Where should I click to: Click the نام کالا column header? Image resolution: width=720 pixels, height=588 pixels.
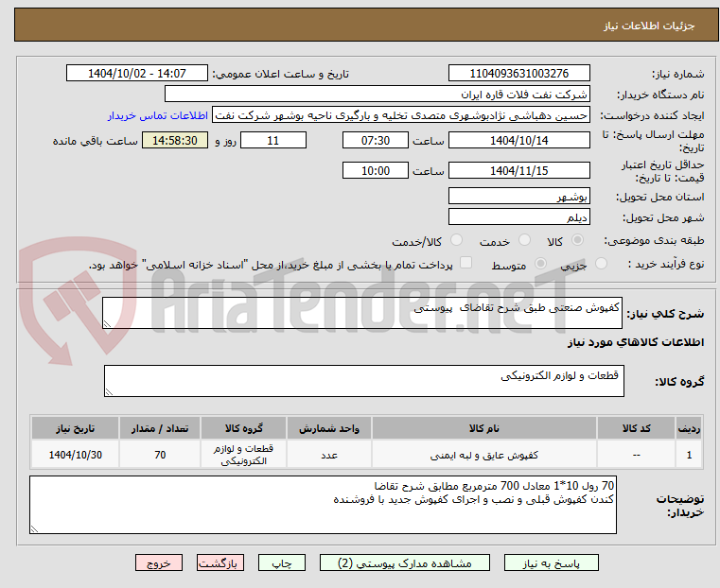click(484, 428)
